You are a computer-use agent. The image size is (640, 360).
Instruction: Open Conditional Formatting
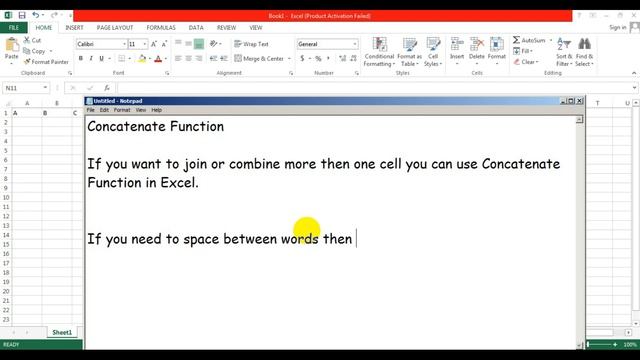(379, 52)
